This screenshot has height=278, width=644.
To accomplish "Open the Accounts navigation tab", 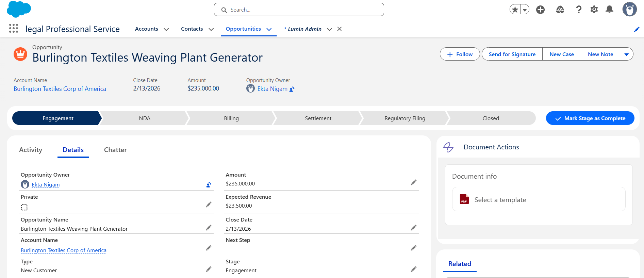I will coord(147,29).
